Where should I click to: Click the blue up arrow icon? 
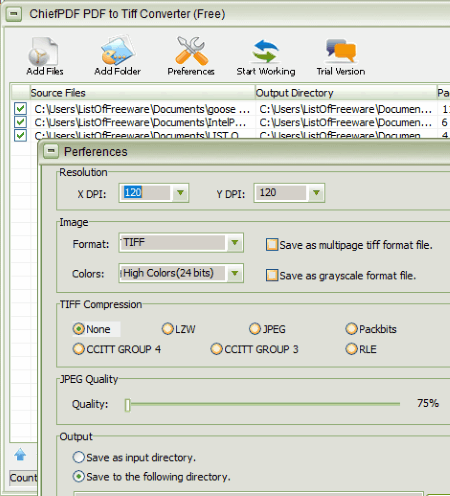click(20, 454)
